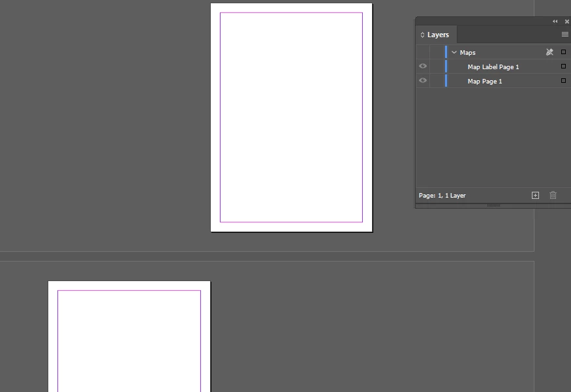Hide the Map Label Page 1 item
The height and width of the screenshot is (392, 571).
pyautogui.click(x=423, y=67)
